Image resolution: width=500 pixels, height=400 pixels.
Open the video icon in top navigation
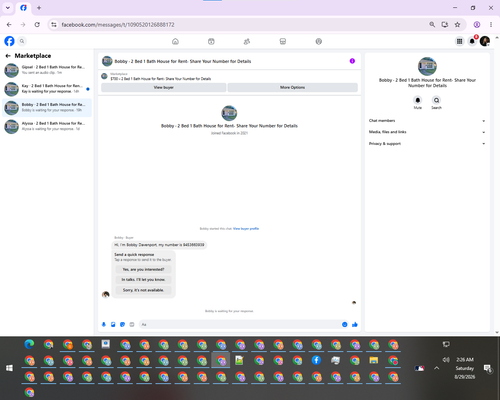pos(211,41)
